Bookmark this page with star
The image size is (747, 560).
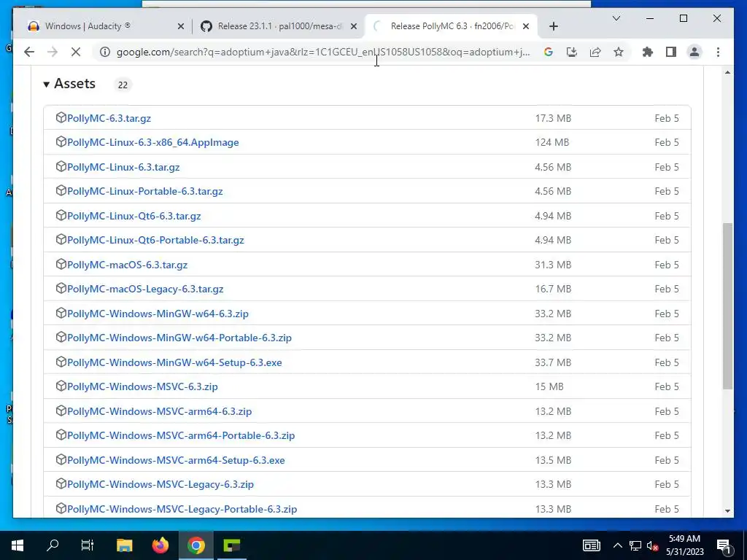click(619, 52)
